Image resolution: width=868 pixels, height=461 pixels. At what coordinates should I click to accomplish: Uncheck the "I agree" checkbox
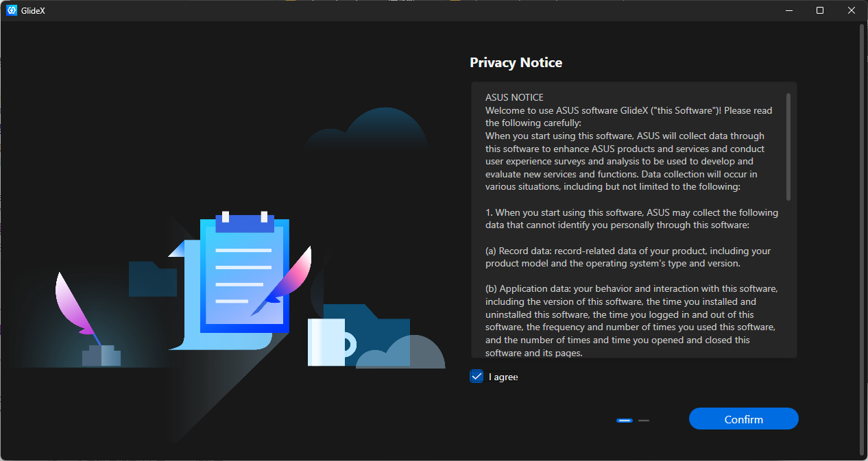(477, 376)
